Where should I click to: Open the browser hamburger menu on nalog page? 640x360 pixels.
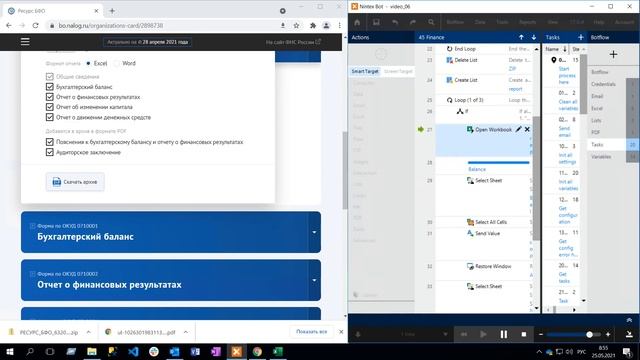click(25, 42)
